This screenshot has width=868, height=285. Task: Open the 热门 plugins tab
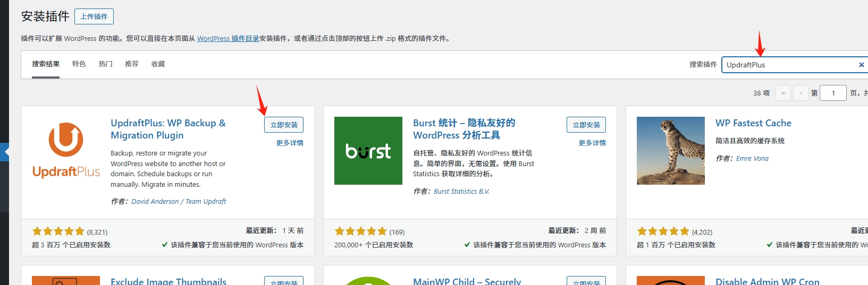[x=105, y=64]
